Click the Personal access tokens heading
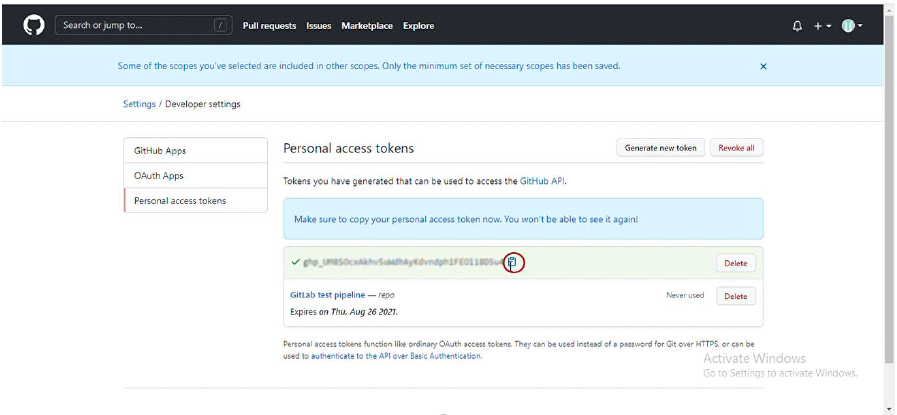Viewport: 897px width, 415px height. point(348,148)
